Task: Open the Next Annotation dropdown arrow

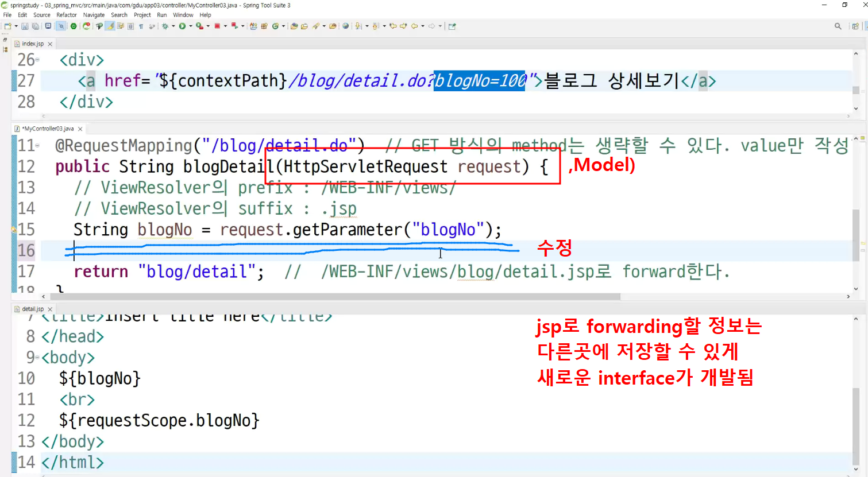Action: tap(367, 26)
